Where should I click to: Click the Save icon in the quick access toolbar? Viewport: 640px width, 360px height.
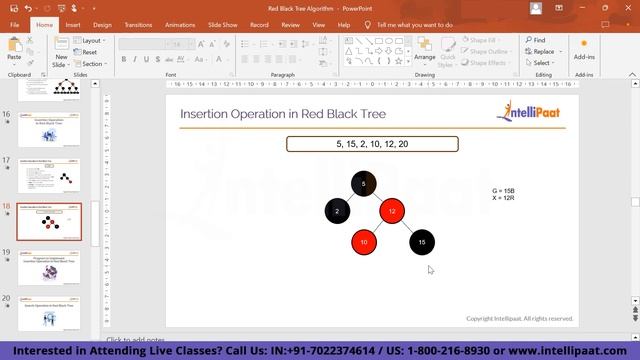point(14,8)
